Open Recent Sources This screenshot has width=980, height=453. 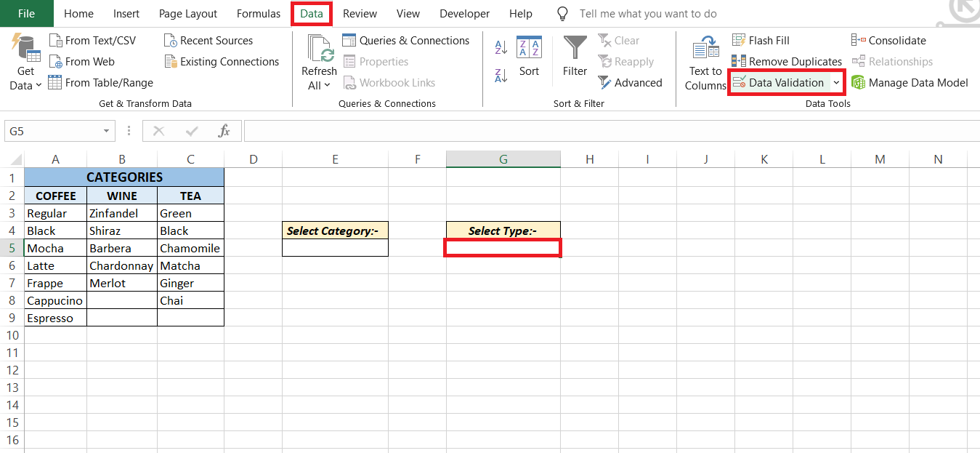[208, 41]
